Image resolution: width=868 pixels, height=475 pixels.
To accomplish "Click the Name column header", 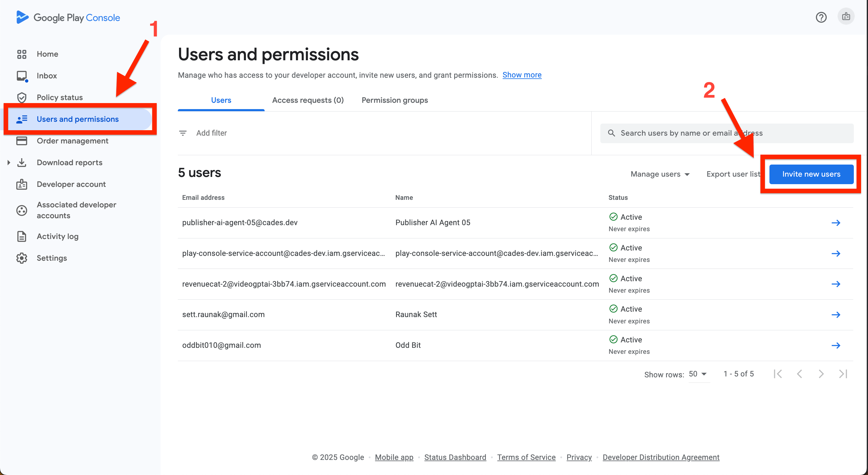I will tap(404, 197).
